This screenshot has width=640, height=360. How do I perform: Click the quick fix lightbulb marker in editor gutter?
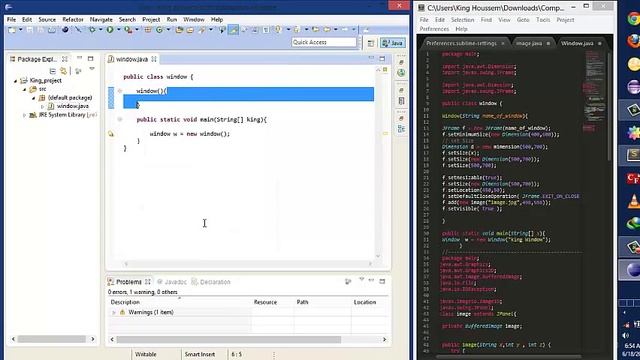(111, 134)
